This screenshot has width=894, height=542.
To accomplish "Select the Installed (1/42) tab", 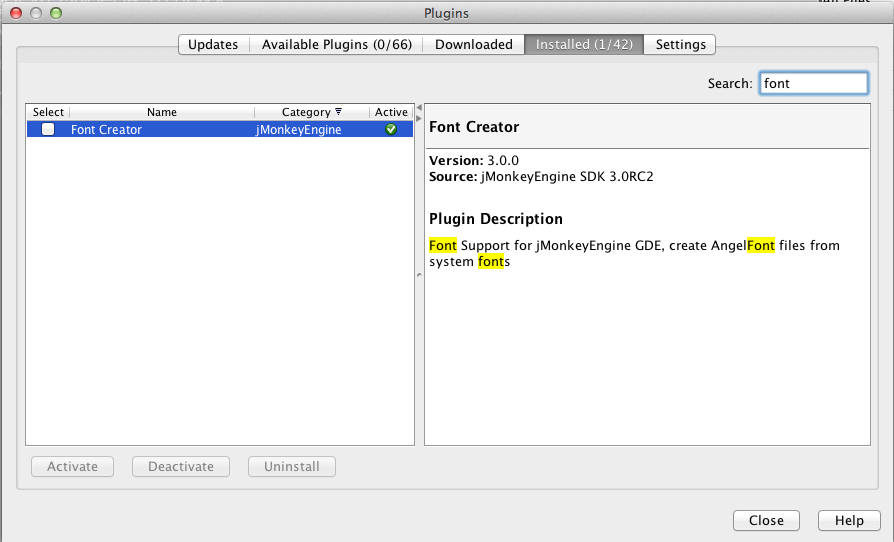I will click(584, 44).
